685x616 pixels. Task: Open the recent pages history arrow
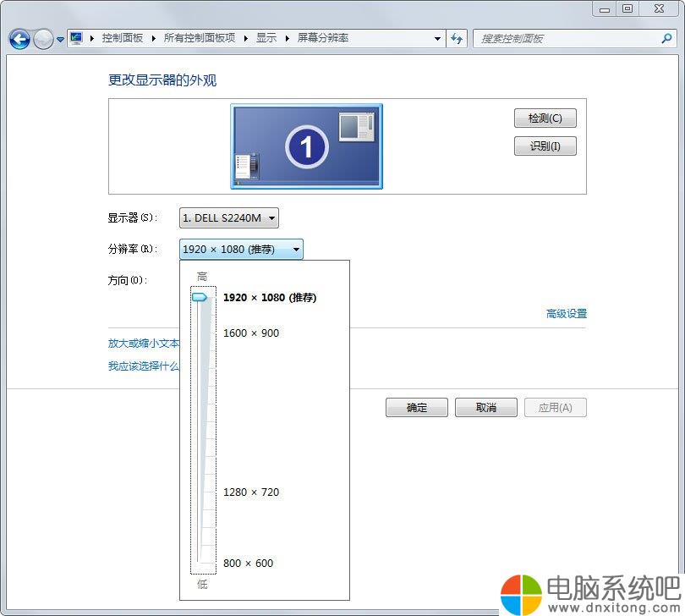(x=60, y=40)
